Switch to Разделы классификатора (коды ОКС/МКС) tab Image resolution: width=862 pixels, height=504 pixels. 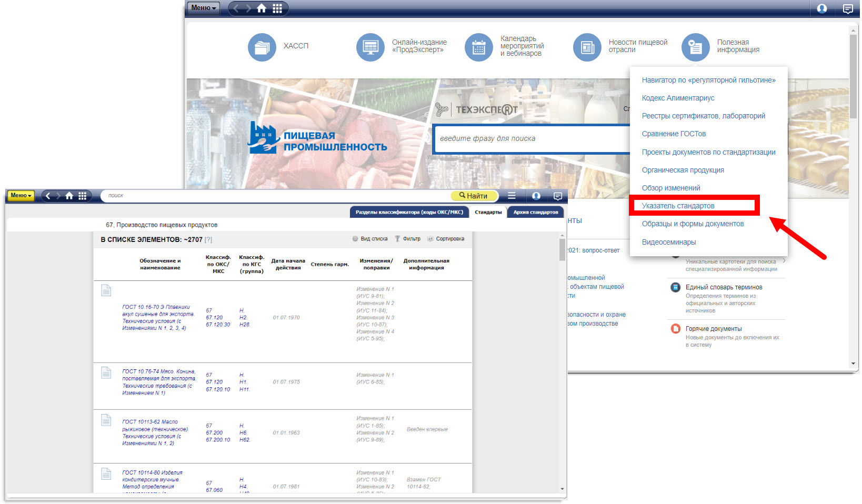tap(409, 212)
